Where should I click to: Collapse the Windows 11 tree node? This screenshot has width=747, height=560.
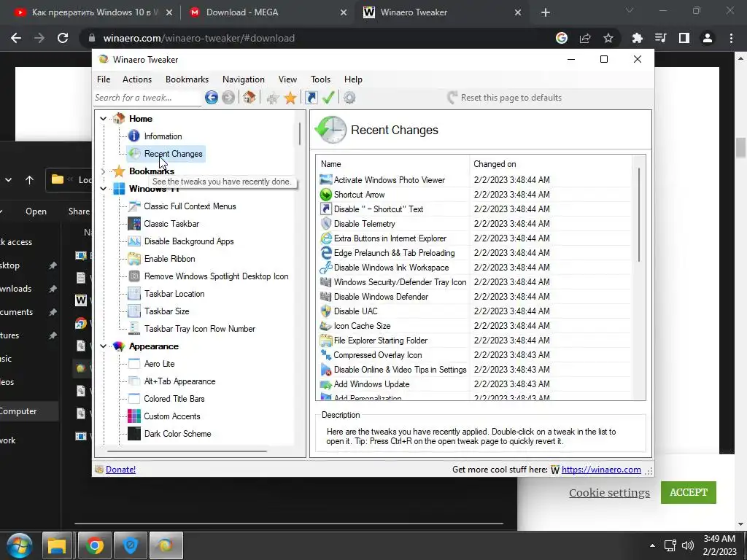click(104, 189)
